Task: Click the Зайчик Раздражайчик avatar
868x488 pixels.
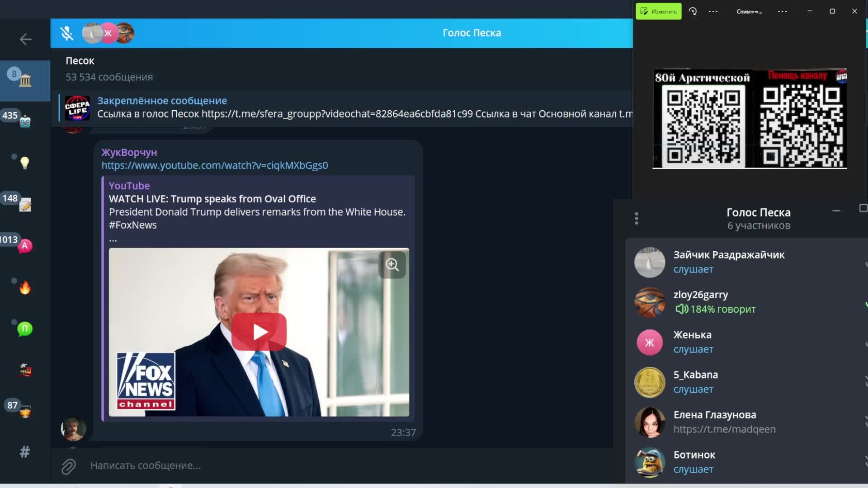Action: 650,262
